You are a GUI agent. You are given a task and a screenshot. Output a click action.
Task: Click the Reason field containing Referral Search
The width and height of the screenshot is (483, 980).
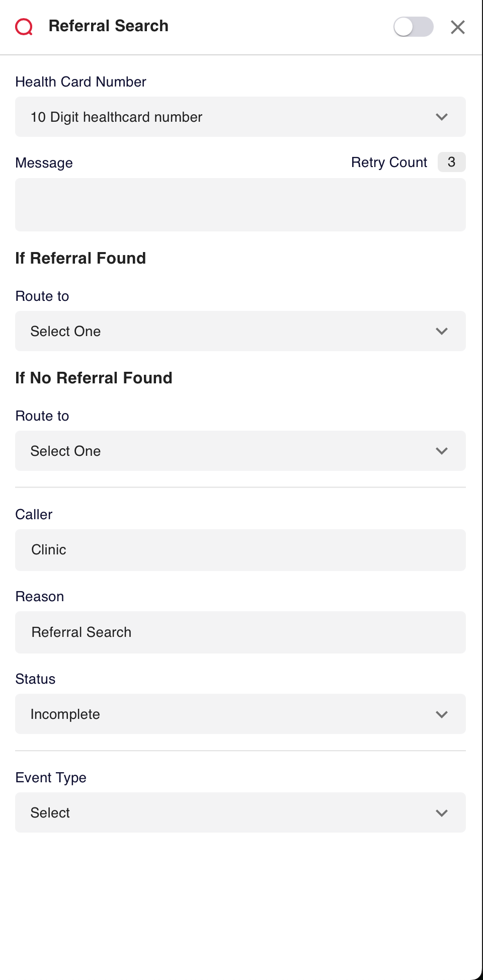click(240, 632)
